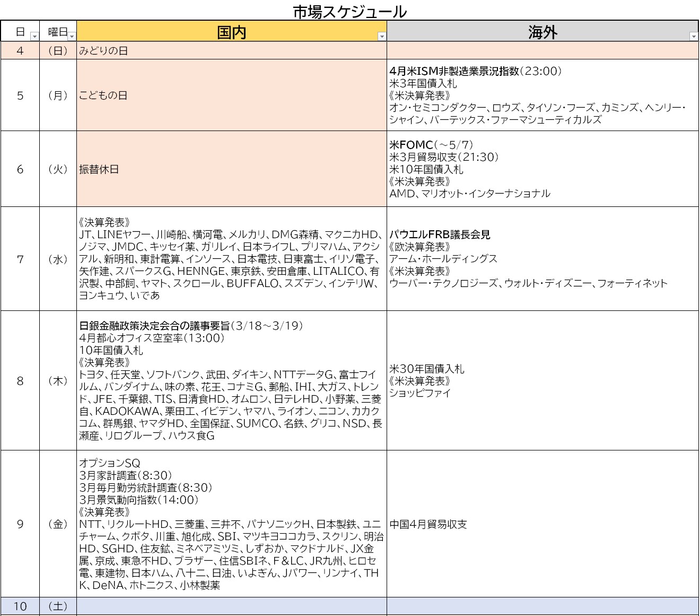
Task: Click the (木) weekday cell
Action: coord(58,380)
